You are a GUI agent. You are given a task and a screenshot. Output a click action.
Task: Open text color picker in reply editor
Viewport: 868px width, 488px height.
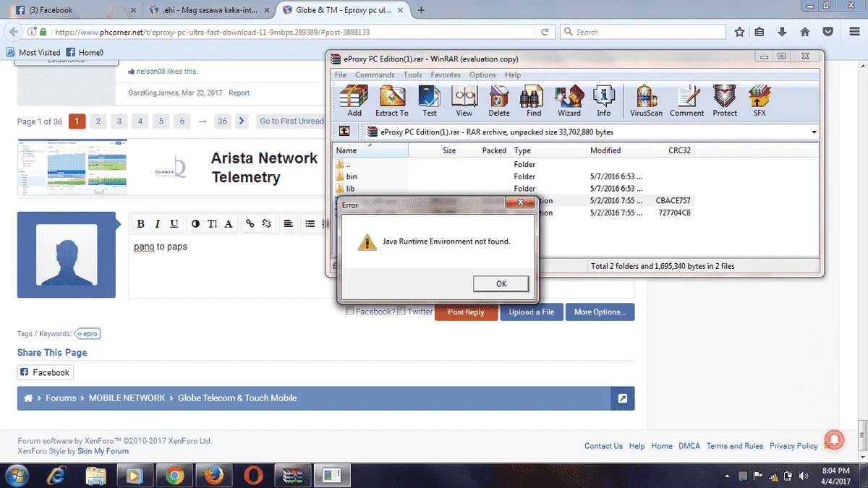(195, 224)
